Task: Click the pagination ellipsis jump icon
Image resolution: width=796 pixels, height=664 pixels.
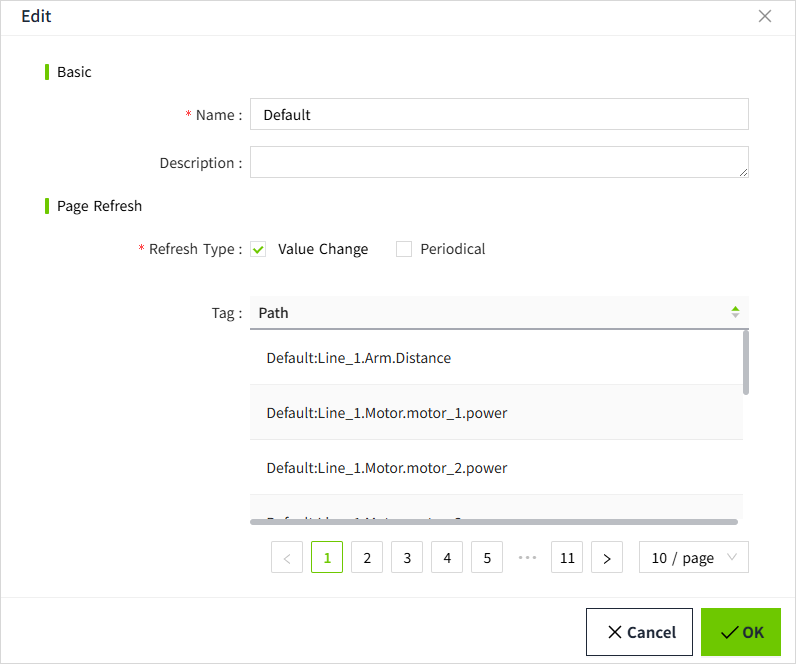Action: click(527, 558)
